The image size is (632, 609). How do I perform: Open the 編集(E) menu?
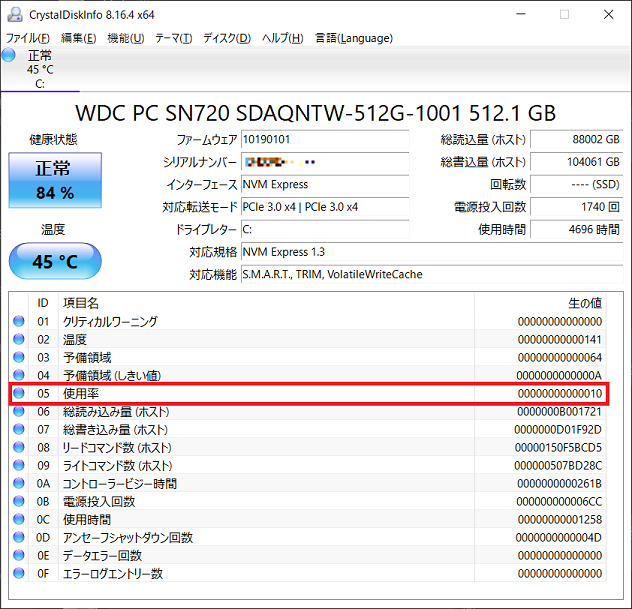pos(79,38)
